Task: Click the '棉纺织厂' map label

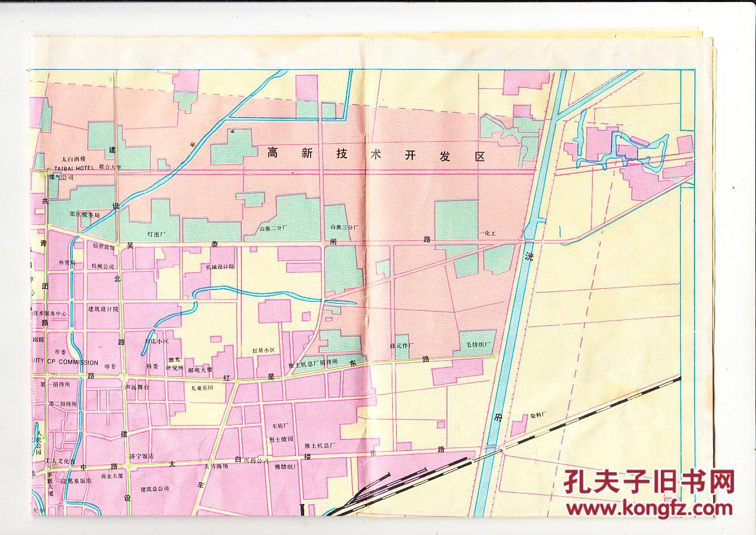Action: pyautogui.click(x=286, y=466)
